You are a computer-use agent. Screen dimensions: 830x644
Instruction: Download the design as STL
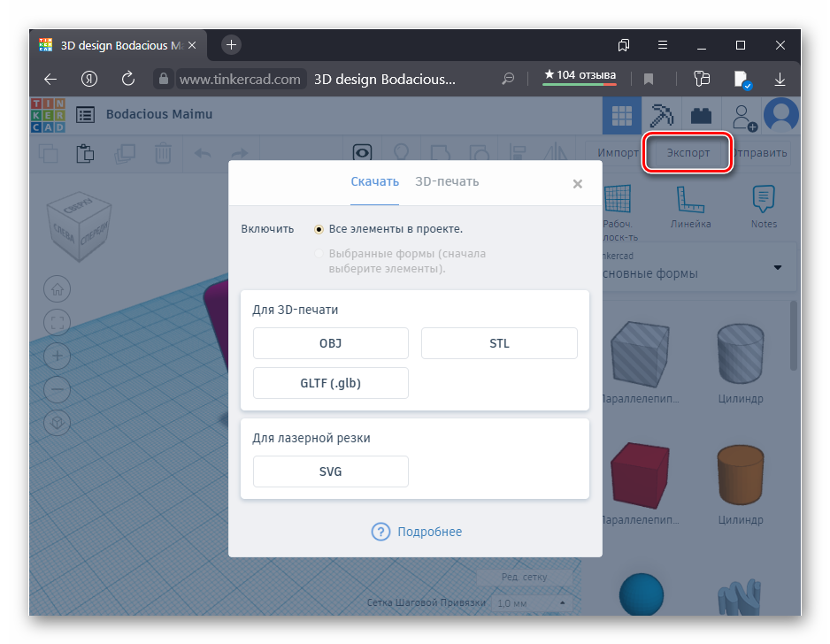pyautogui.click(x=499, y=343)
